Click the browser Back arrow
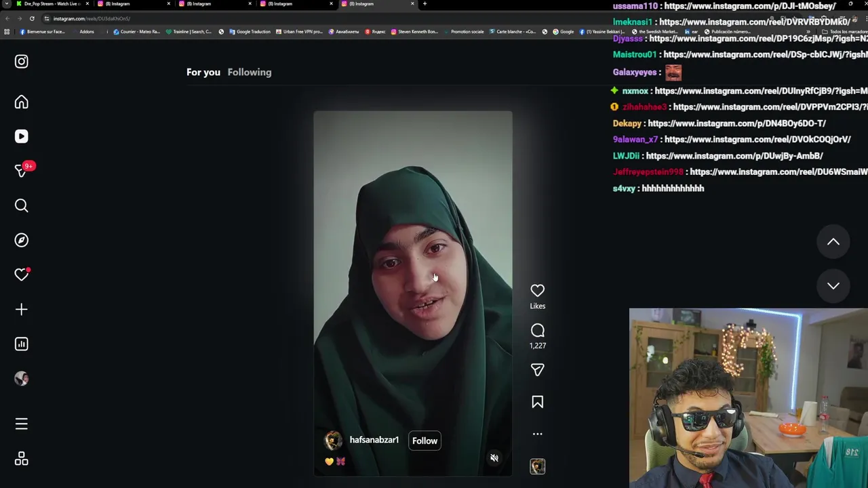Screen dimensions: 868x488 click(x=8, y=18)
